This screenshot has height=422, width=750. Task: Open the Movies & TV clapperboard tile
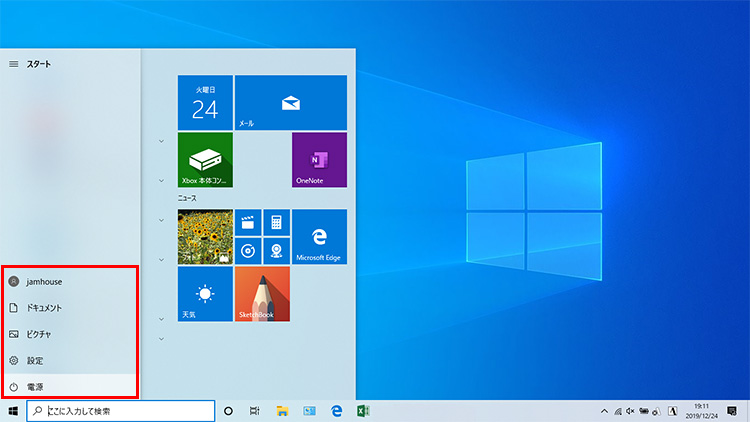pyautogui.click(x=248, y=223)
